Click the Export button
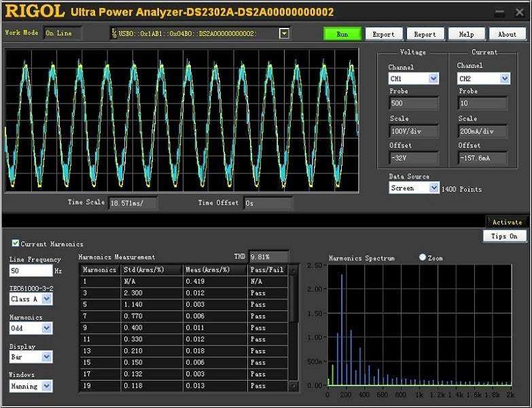 (x=383, y=34)
